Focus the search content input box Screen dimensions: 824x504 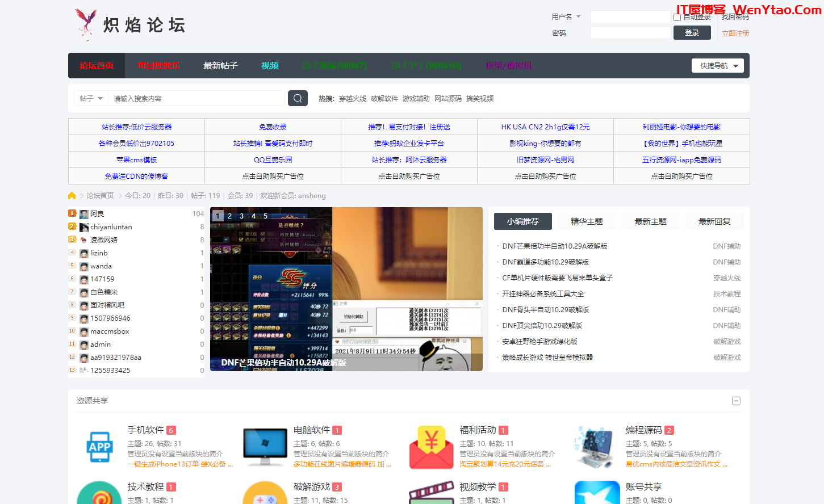[196, 98]
